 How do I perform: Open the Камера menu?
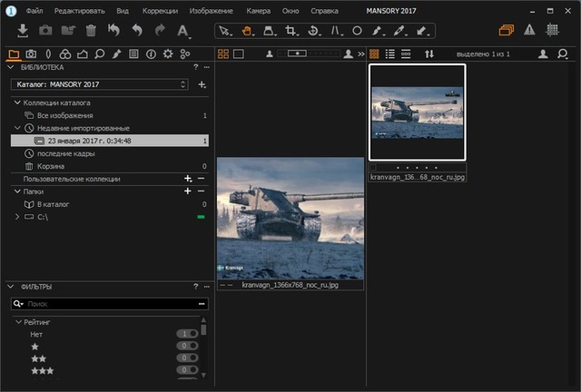point(259,11)
